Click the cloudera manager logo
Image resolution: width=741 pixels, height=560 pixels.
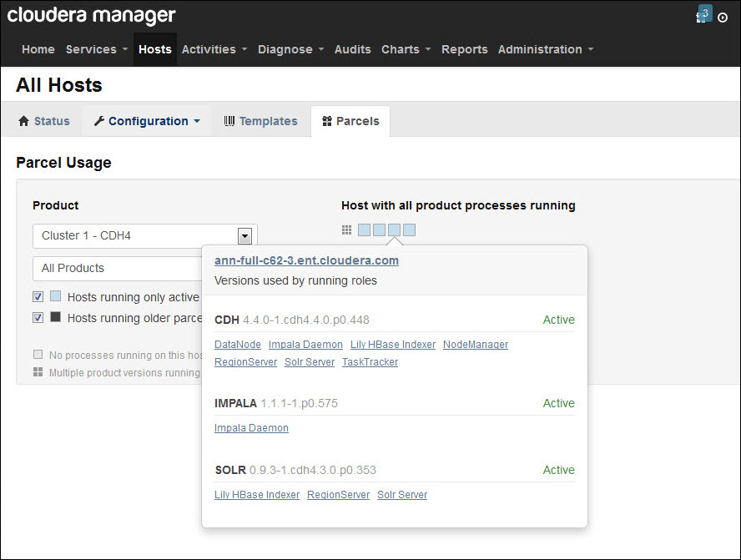tap(91, 16)
